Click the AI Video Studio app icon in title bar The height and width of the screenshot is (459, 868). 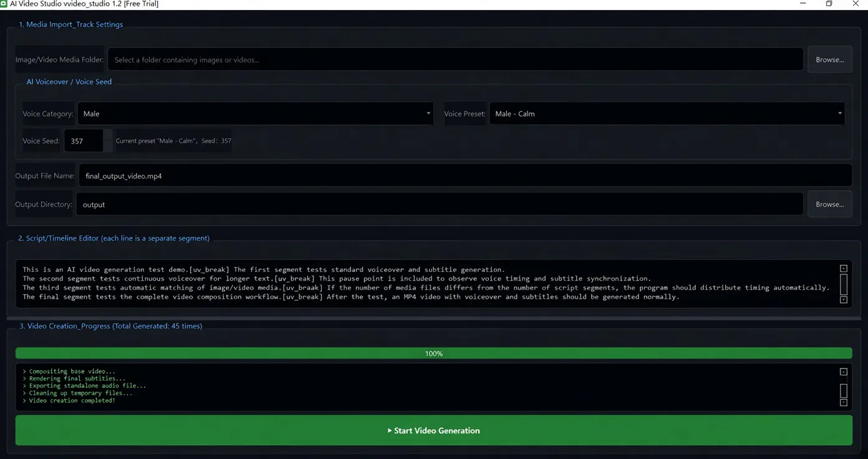[4, 4]
